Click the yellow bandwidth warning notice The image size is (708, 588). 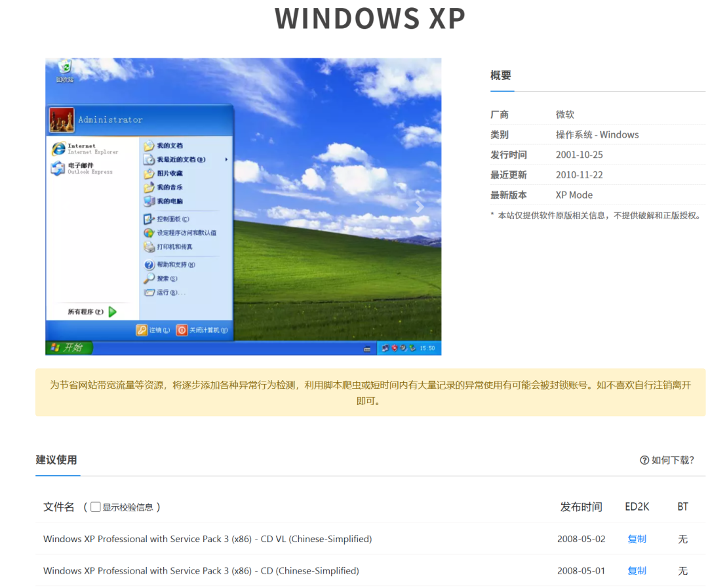(370, 393)
